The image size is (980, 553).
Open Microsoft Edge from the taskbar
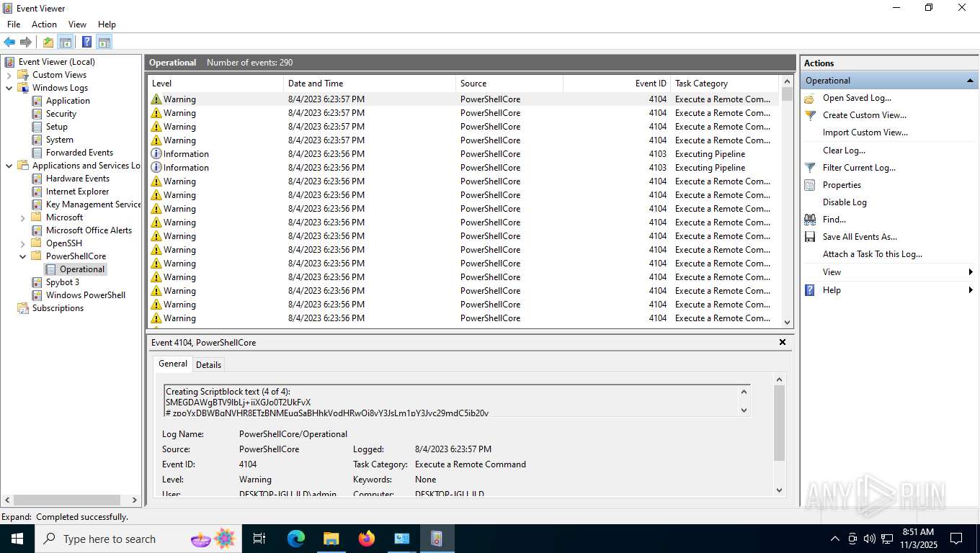click(x=296, y=539)
